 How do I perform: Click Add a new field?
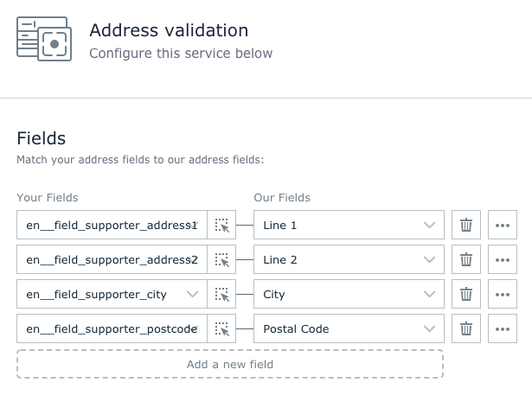(x=230, y=364)
